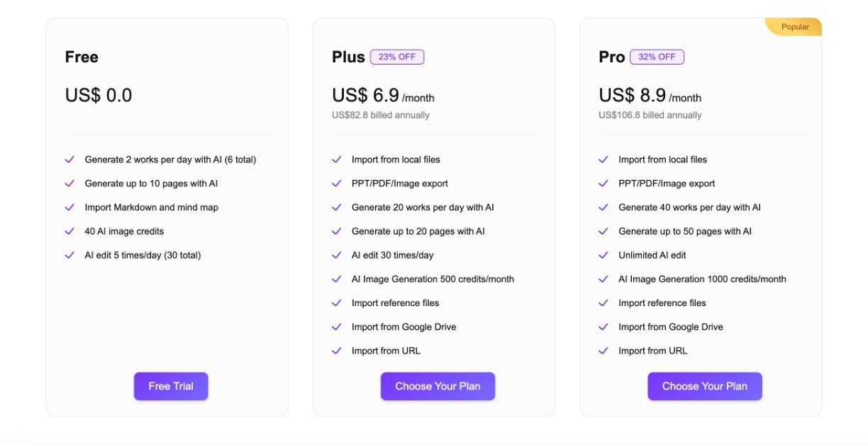Click checkmark beside Pro Import from URL

click(x=603, y=351)
